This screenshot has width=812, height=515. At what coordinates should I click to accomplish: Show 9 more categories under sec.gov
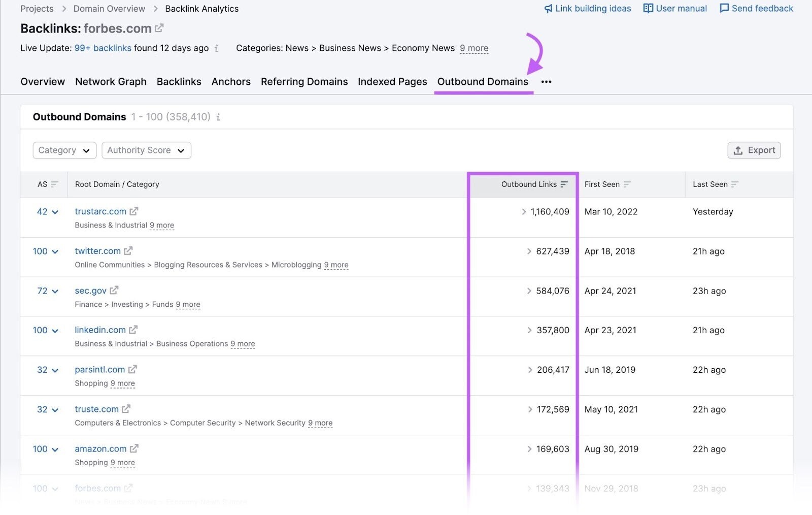coord(188,304)
